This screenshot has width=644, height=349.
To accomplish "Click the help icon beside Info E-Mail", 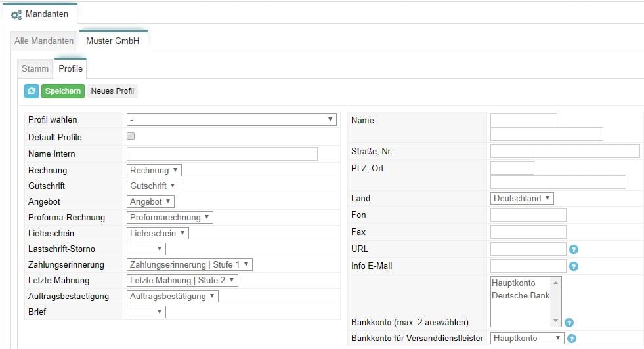I will click(x=573, y=266).
